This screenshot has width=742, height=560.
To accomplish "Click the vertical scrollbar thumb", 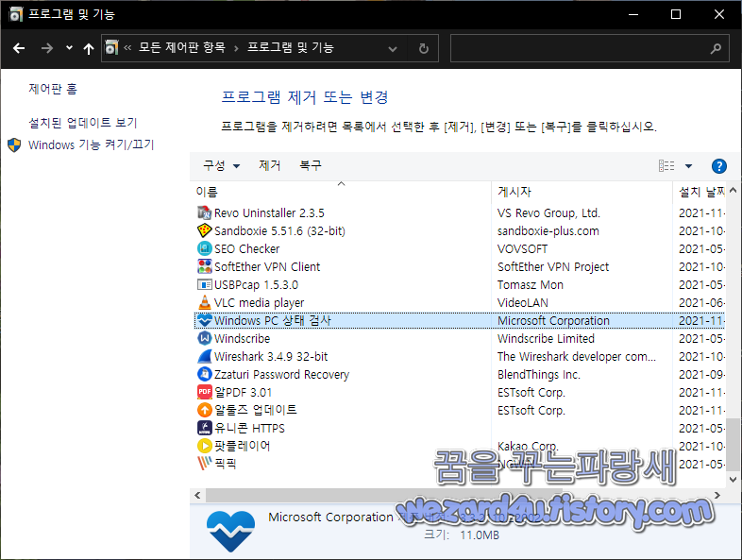I will 733,444.
